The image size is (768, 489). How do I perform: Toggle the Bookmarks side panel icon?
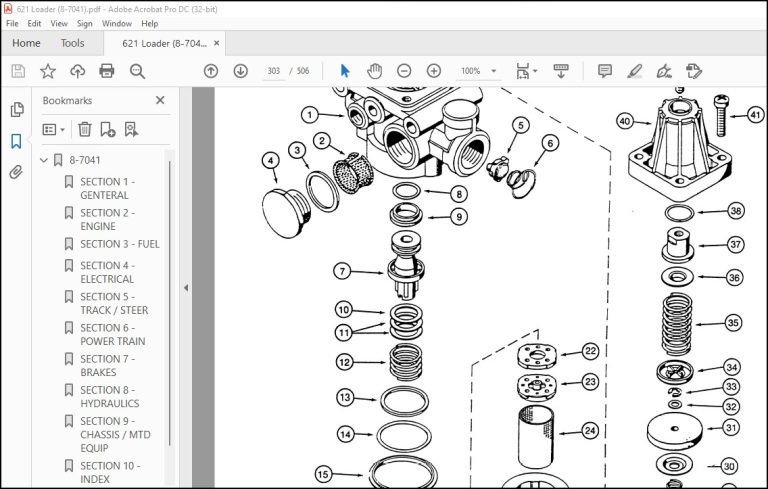(16, 141)
